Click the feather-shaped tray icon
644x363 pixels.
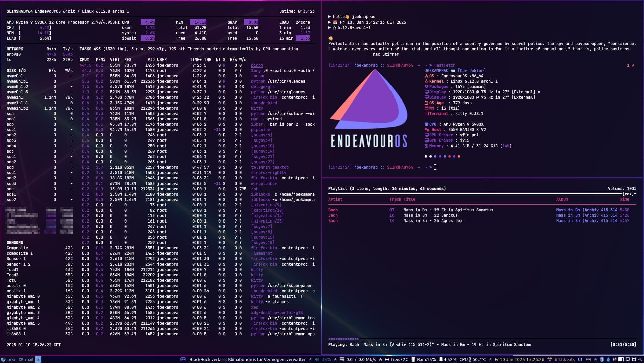click(614, 359)
